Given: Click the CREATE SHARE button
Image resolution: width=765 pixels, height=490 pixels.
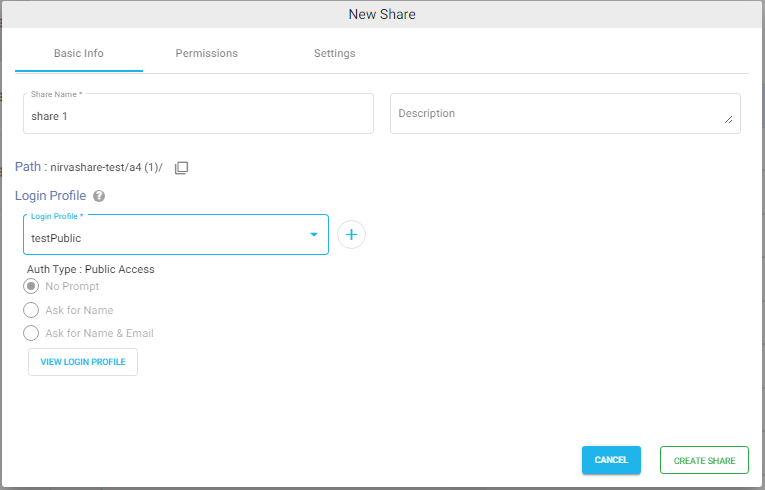Looking at the screenshot, I should 704,460.
